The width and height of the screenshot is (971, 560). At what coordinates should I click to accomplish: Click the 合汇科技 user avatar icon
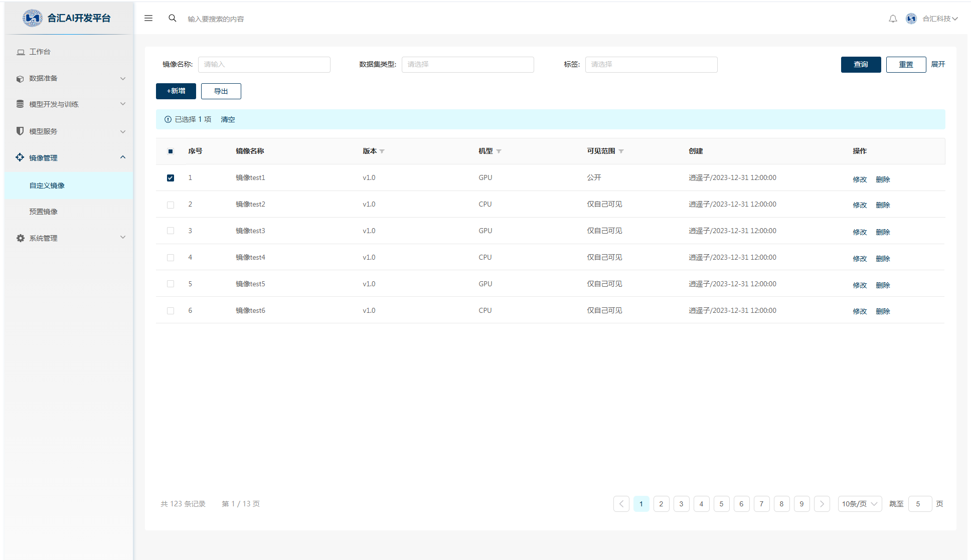[x=911, y=19]
